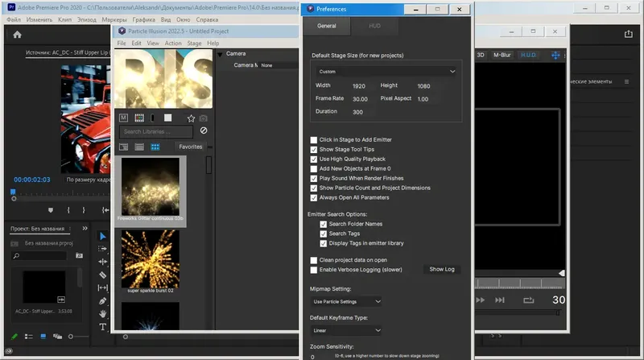
Task: Switch emitter library to grid thumbnail view
Action: tap(155, 147)
